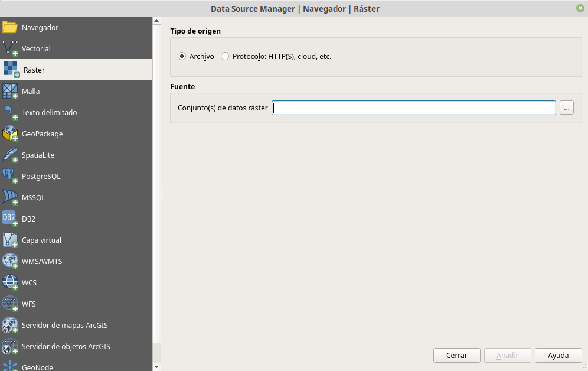Image resolution: width=588 pixels, height=371 pixels.
Task: Open the Navegador folder icon
Action: coord(10,28)
